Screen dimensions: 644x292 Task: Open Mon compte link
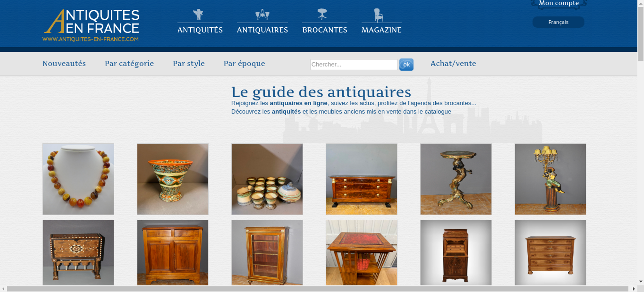click(x=559, y=4)
